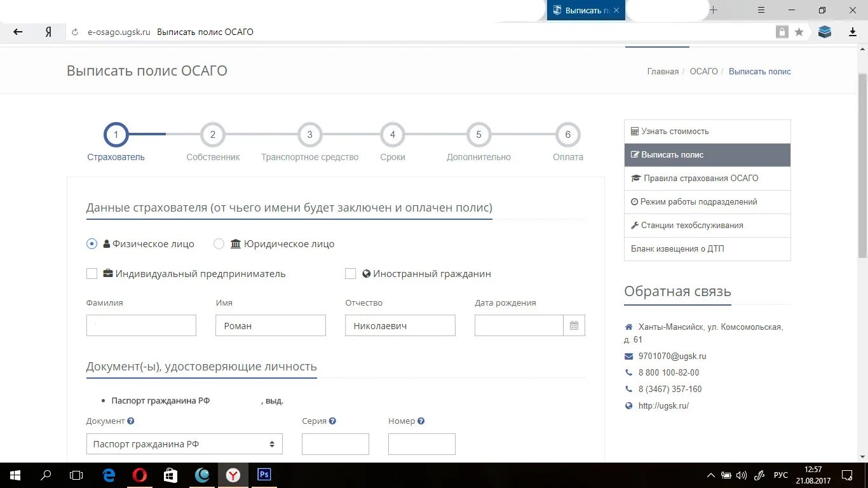Switch to Yandex Browser in the taskbar
The width and height of the screenshot is (868, 488).
[233, 475]
